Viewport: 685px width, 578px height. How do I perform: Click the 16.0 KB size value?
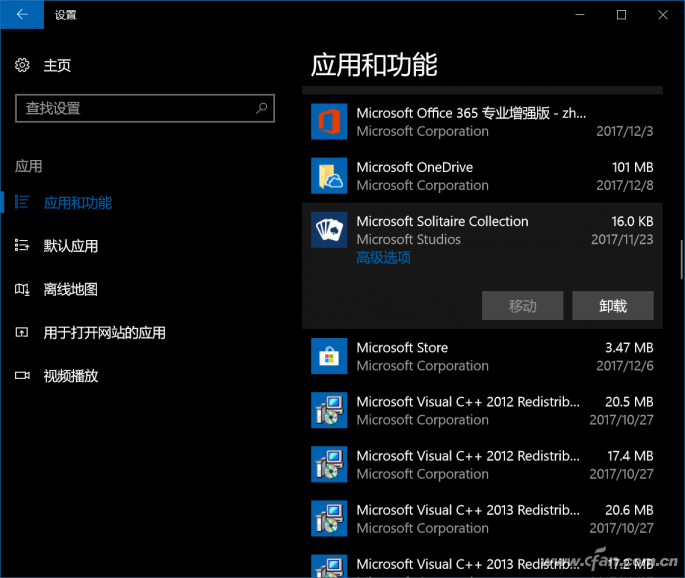click(633, 222)
